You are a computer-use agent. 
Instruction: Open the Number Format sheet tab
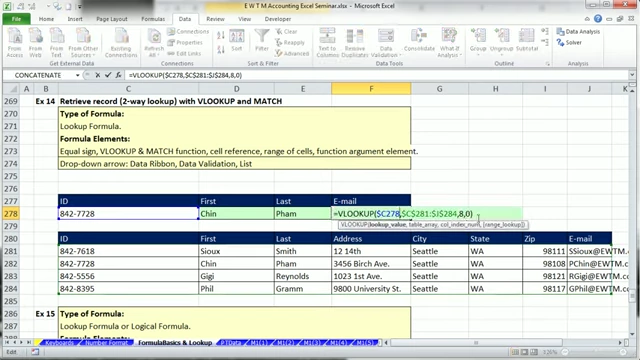107,343
